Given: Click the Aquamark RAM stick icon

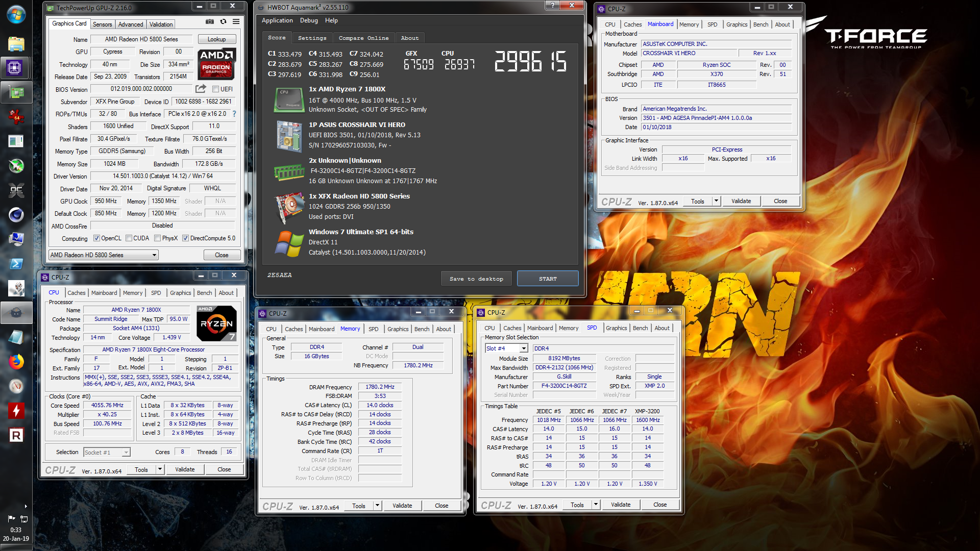Looking at the screenshot, I should [289, 172].
